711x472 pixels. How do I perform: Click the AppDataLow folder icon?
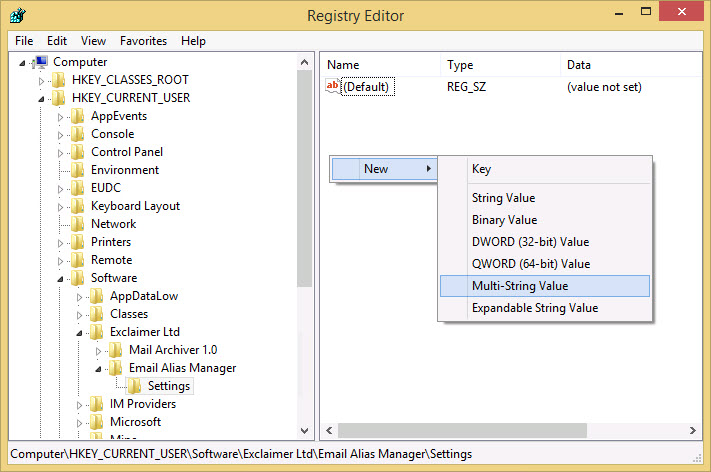click(x=96, y=296)
